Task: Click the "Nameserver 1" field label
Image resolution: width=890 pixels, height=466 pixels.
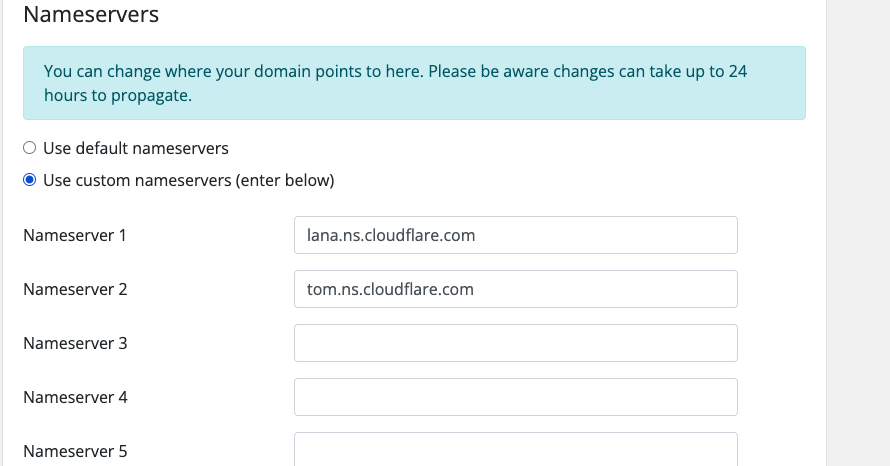Action: click(x=75, y=236)
